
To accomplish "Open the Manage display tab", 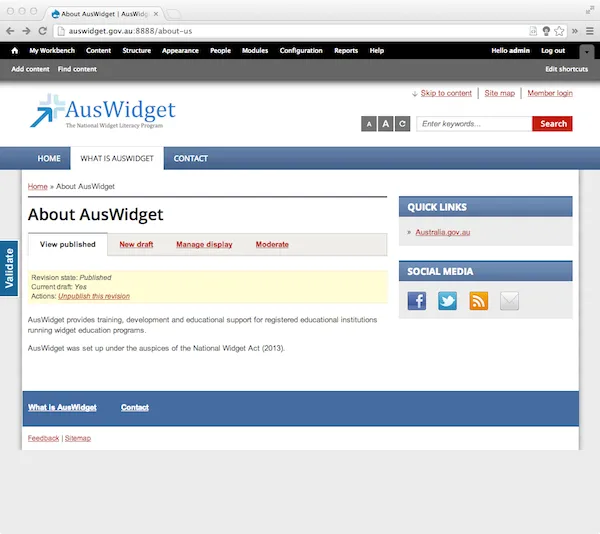I will tap(204, 244).
